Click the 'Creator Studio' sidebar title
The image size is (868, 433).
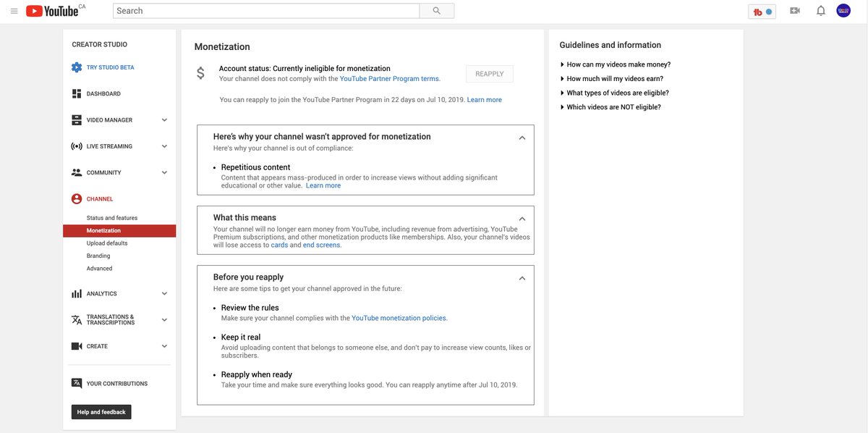pyautogui.click(x=100, y=45)
